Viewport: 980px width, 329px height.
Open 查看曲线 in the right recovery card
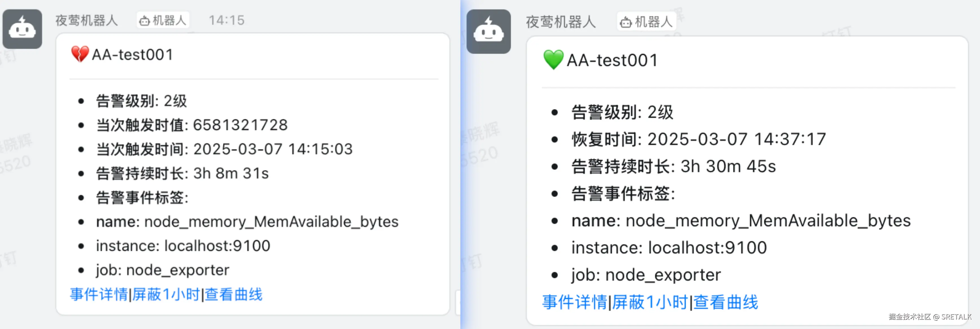pos(726,302)
